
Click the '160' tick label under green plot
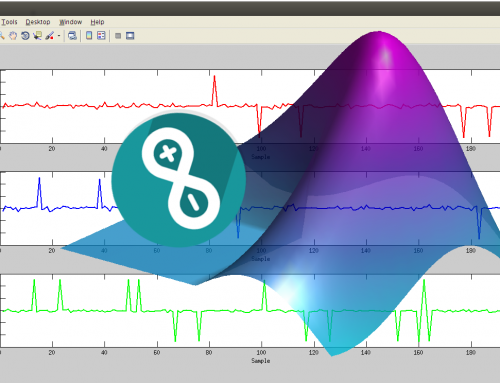click(x=418, y=352)
